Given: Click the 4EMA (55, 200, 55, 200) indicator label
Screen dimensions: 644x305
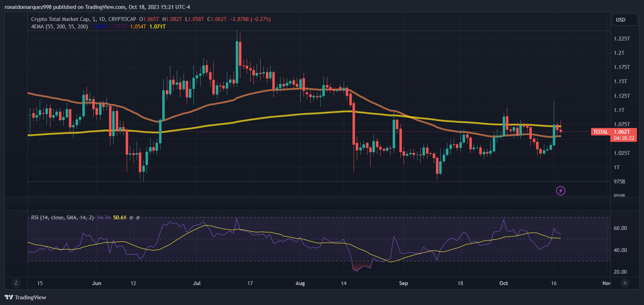Looking at the screenshot, I should [60, 27].
